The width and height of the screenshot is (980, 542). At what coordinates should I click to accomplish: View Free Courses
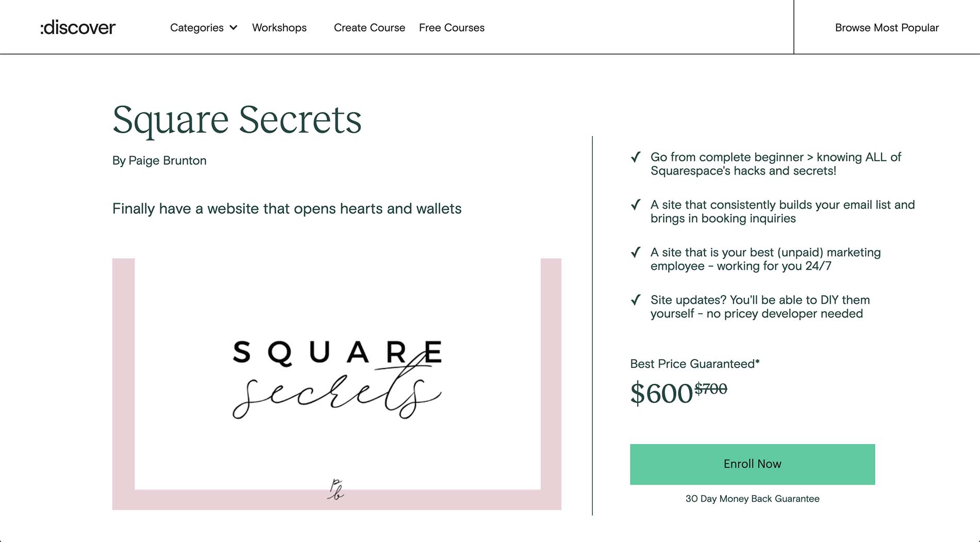coord(452,28)
